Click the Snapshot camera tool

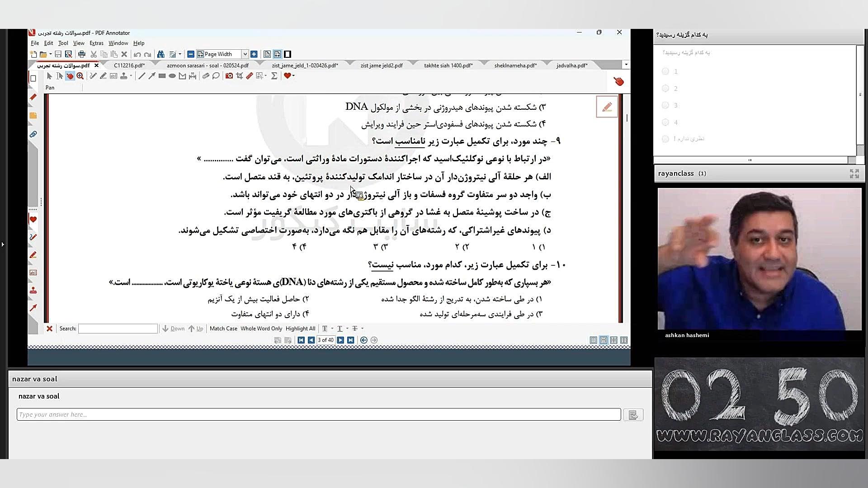coord(229,76)
